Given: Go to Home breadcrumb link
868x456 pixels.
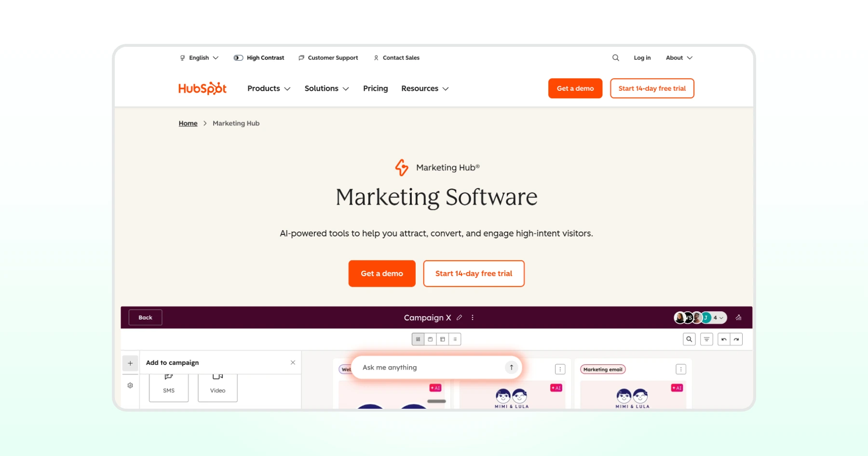Looking at the screenshot, I should click(x=188, y=124).
